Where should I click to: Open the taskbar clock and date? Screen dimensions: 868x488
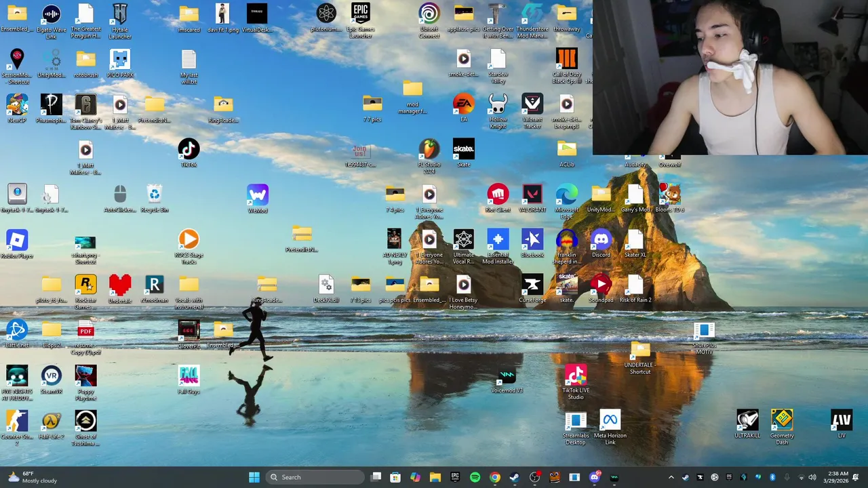tap(838, 477)
